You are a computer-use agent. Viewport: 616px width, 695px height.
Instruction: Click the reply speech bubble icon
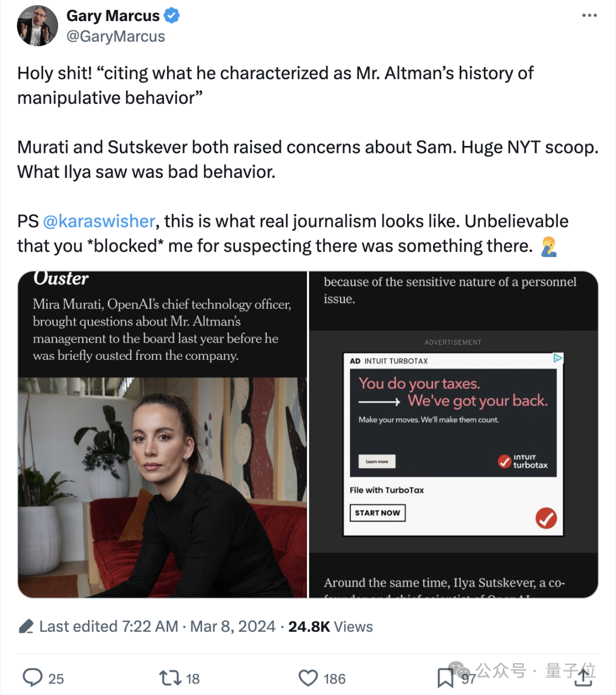33,677
